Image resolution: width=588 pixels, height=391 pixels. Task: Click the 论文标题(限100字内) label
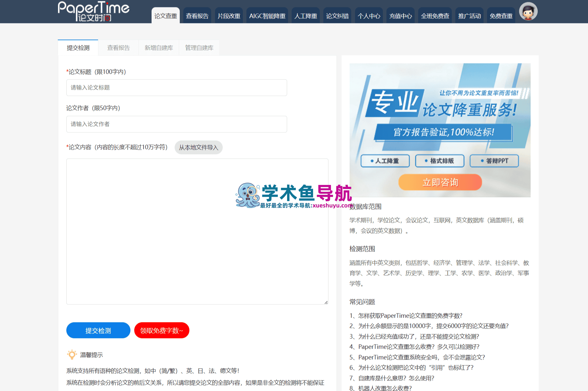click(96, 72)
